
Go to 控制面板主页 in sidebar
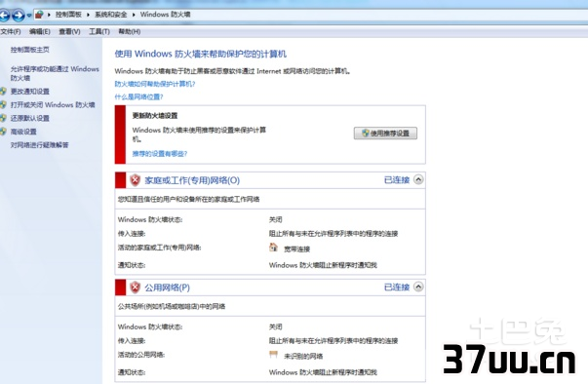coord(29,50)
